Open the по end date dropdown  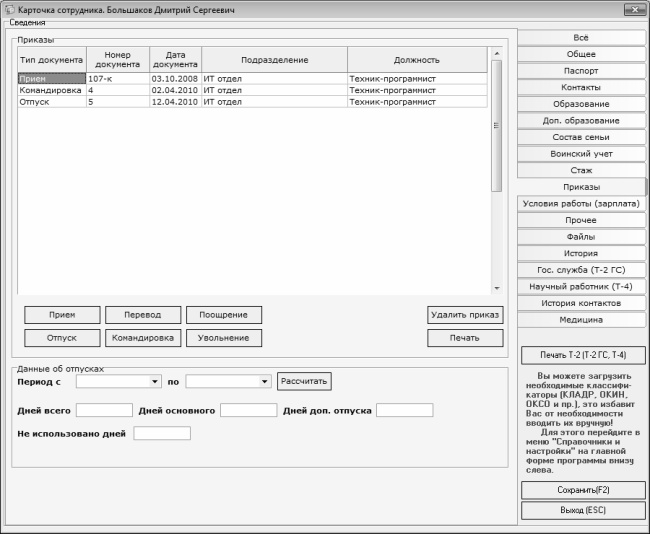[x=264, y=381]
